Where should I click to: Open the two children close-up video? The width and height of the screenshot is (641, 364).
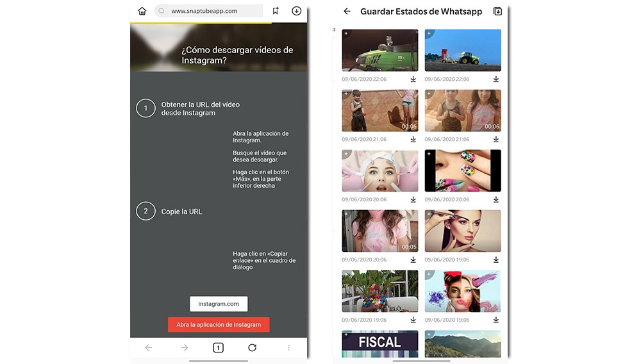tap(463, 111)
